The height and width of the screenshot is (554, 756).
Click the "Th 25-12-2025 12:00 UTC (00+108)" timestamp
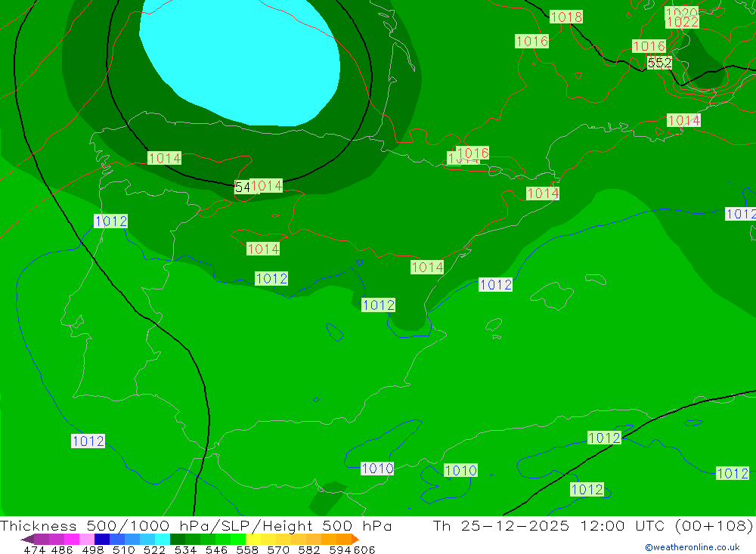[x=593, y=525]
